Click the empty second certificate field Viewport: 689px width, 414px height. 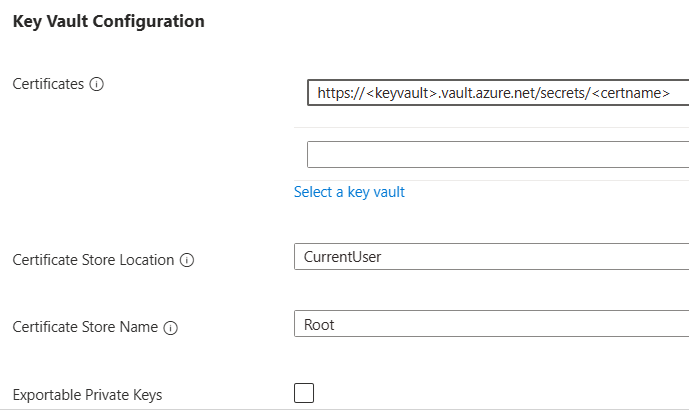(x=498, y=154)
